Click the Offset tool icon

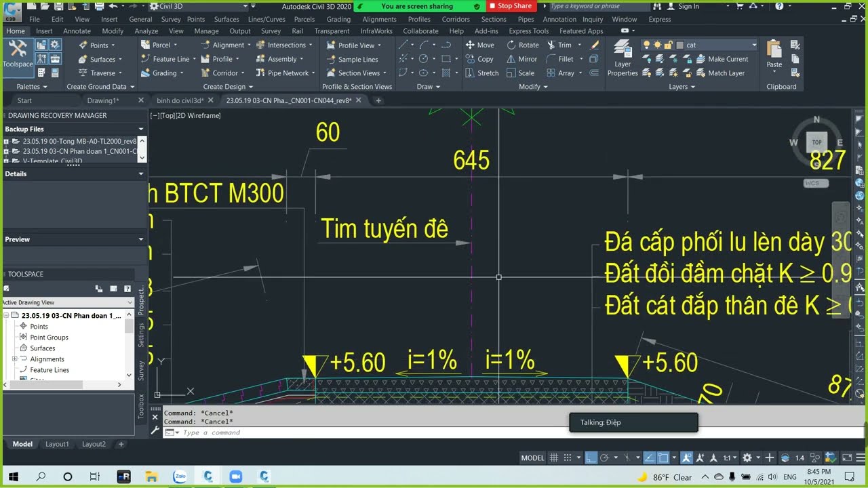595,73
